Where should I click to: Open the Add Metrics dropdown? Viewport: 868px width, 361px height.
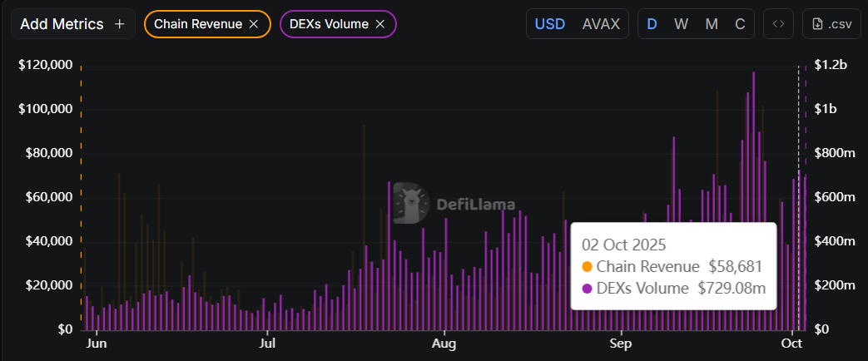click(62, 24)
